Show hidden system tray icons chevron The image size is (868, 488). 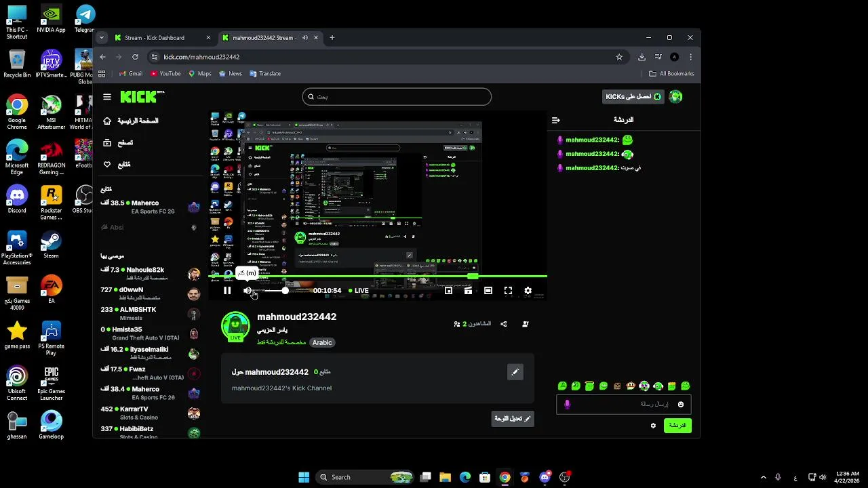coord(763,477)
